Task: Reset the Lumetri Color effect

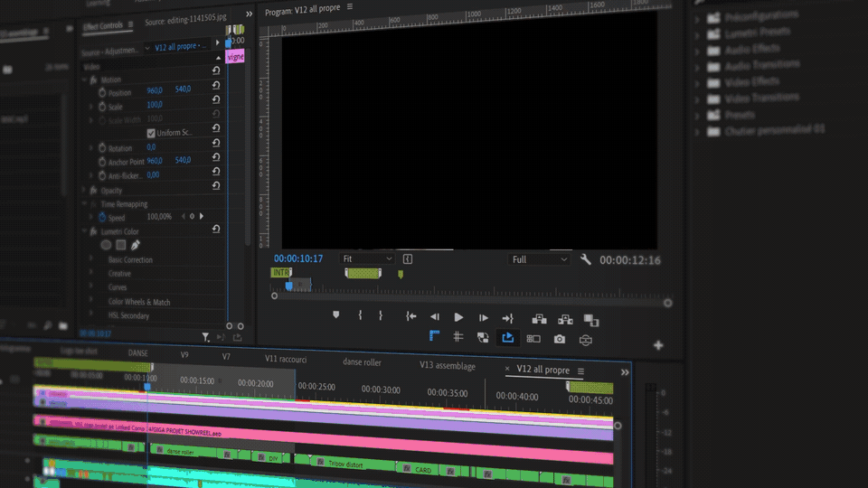Action: (216, 229)
